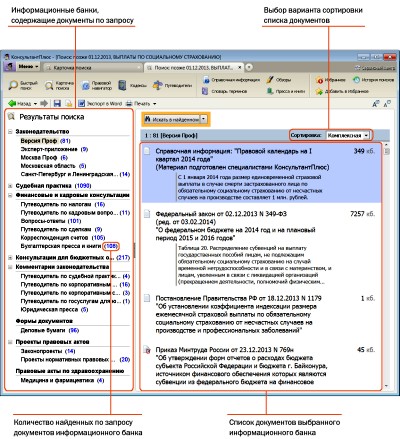
Task: Open Обзоры section
Action: pos(279,80)
